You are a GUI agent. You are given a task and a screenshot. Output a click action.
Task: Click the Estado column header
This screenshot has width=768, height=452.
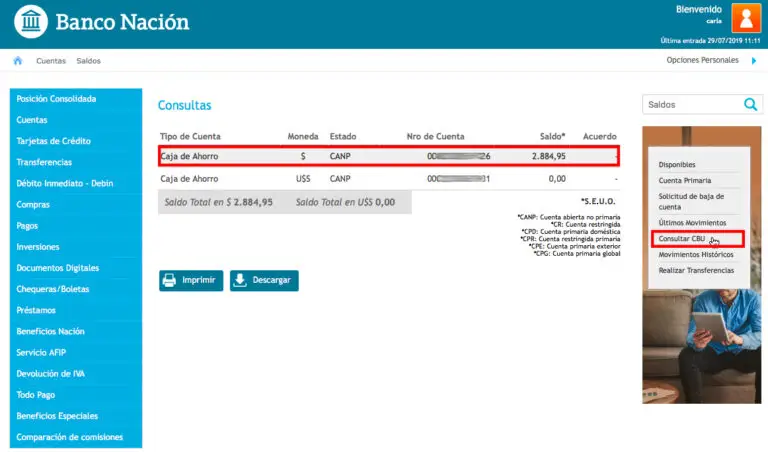343,137
